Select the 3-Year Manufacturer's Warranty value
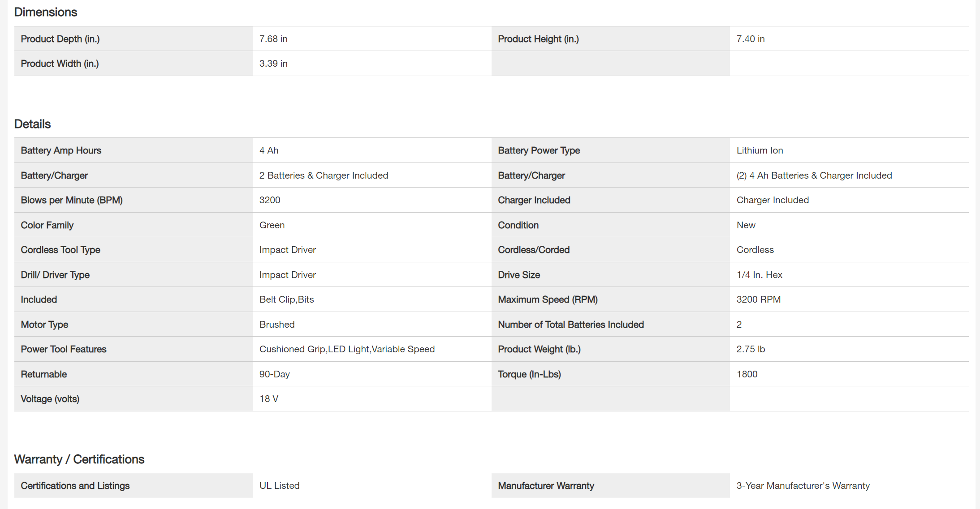This screenshot has width=980, height=509. pyautogui.click(x=803, y=486)
